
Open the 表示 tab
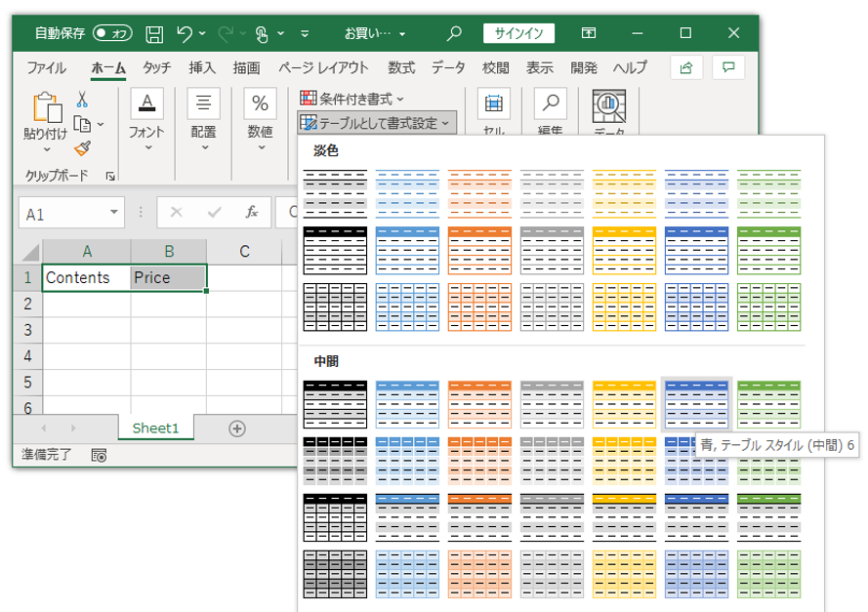tap(540, 67)
